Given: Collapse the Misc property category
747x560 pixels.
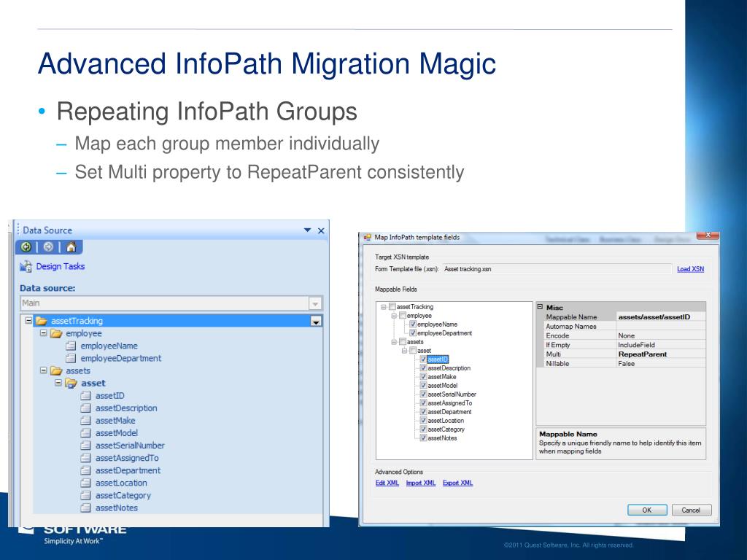Looking at the screenshot, I should click(x=541, y=307).
